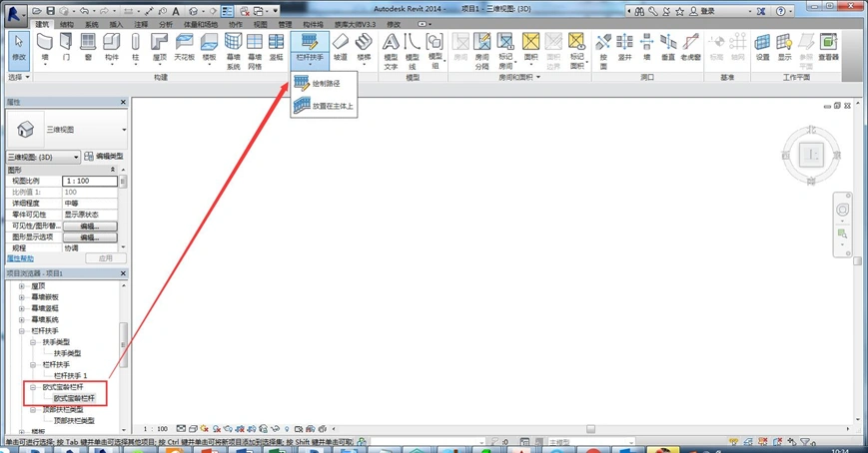Image resolution: width=868 pixels, height=453 pixels.
Task: Open the 族库大师V3.3 ribbon tab
Action: [355, 24]
